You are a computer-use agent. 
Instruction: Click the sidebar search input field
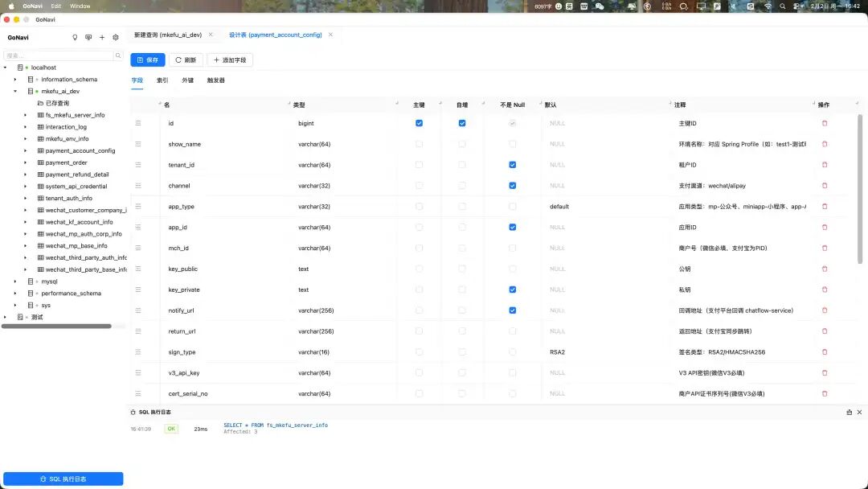[56, 56]
